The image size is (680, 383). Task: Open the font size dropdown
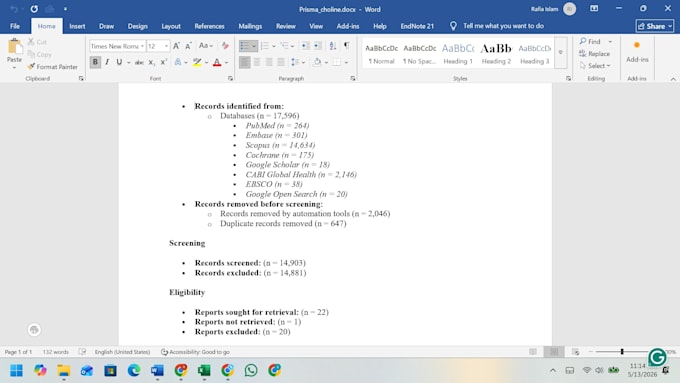(x=166, y=46)
